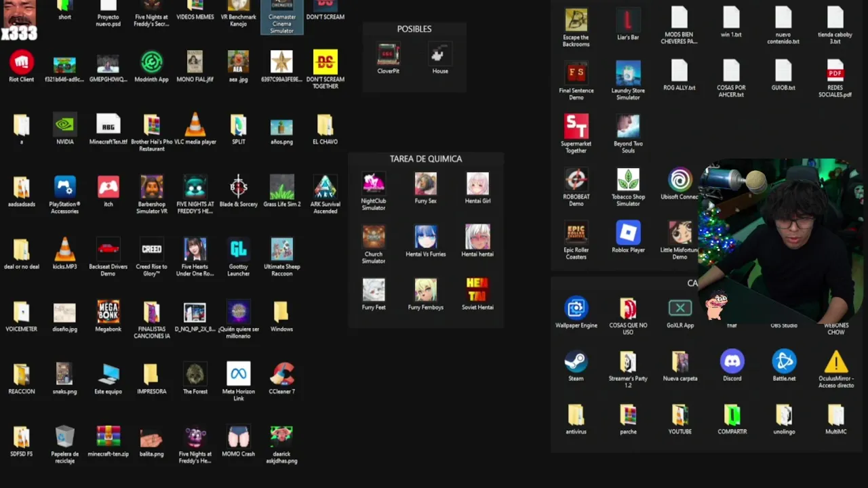Viewport: 868px width, 488px height.
Task: Select PlayStation Accessories icon
Action: click(64, 188)
